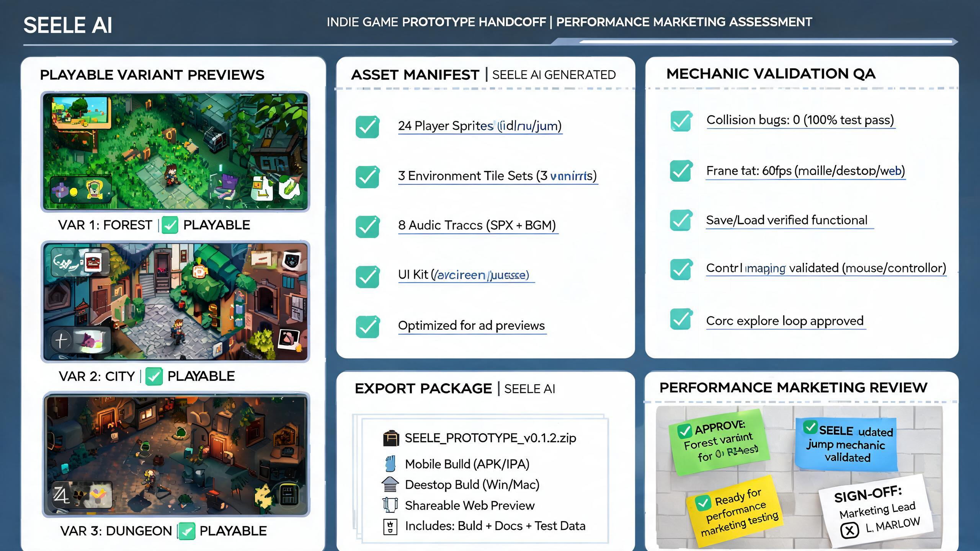This screenshot has width=980, height=551.
Task: Toggle the Optimized for ad previews checkbox
Action: coord(367,326)
